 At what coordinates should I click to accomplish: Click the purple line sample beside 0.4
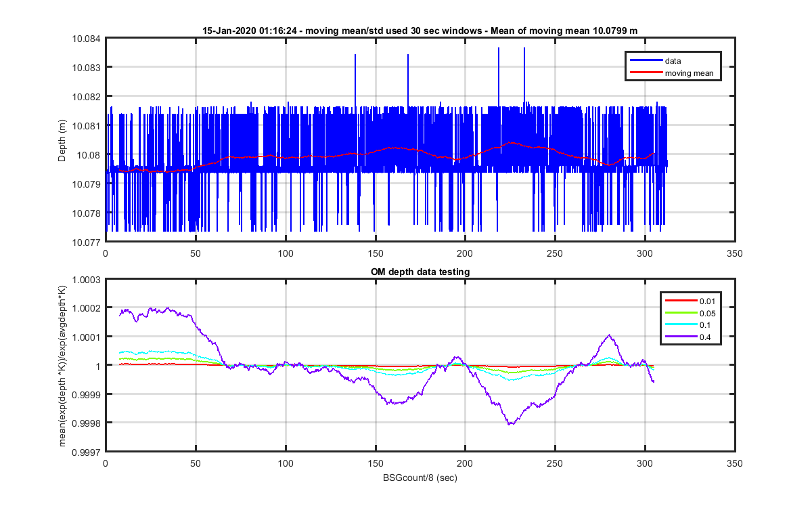(x=681, y=337)
